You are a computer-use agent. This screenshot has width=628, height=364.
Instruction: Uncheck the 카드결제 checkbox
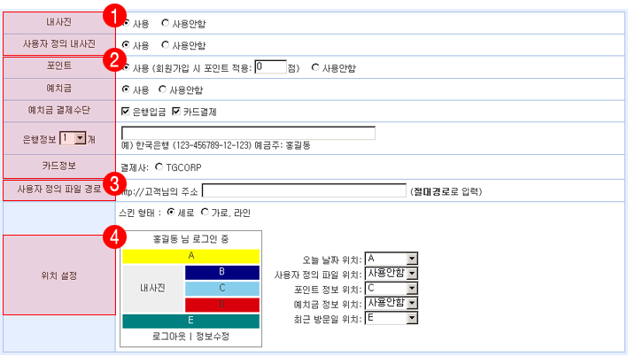pos(177,112)
